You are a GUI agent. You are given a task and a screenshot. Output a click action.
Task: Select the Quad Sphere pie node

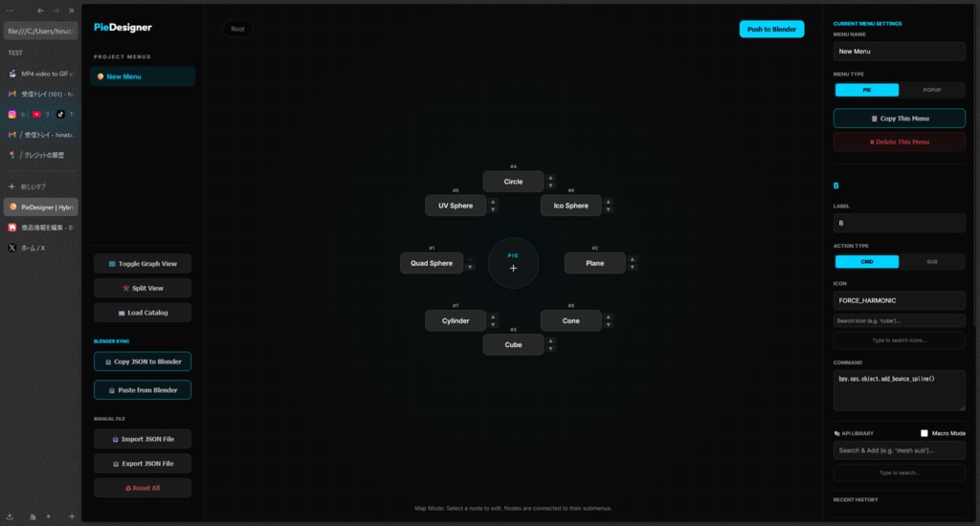click(x=432, y=263)
